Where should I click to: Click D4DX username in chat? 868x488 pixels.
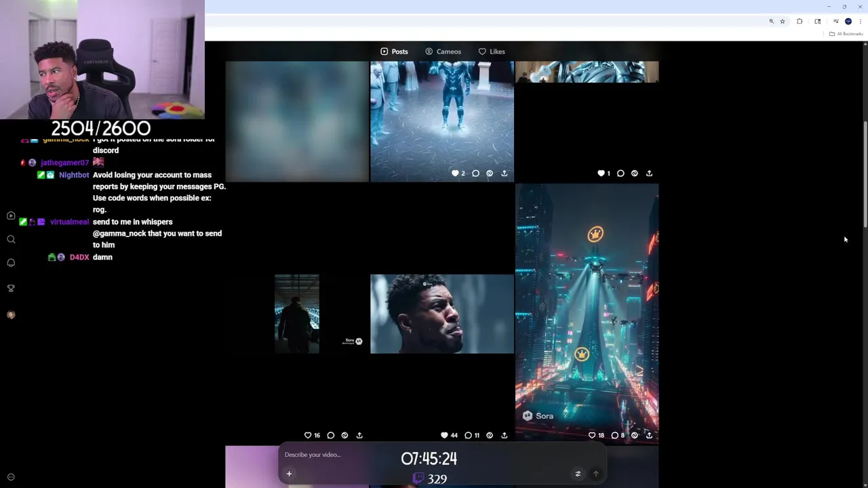pos(79,257)
